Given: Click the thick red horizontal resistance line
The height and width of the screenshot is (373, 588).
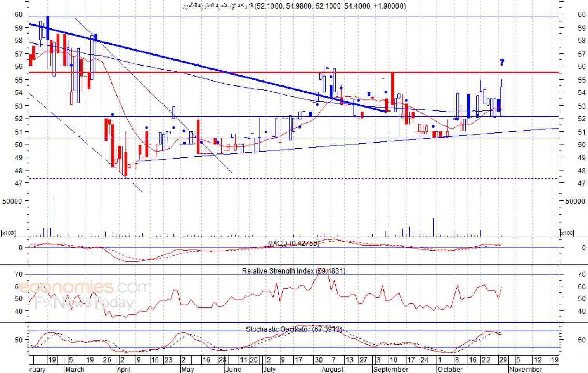Looking at the screenshot, I should pos(294,72).
